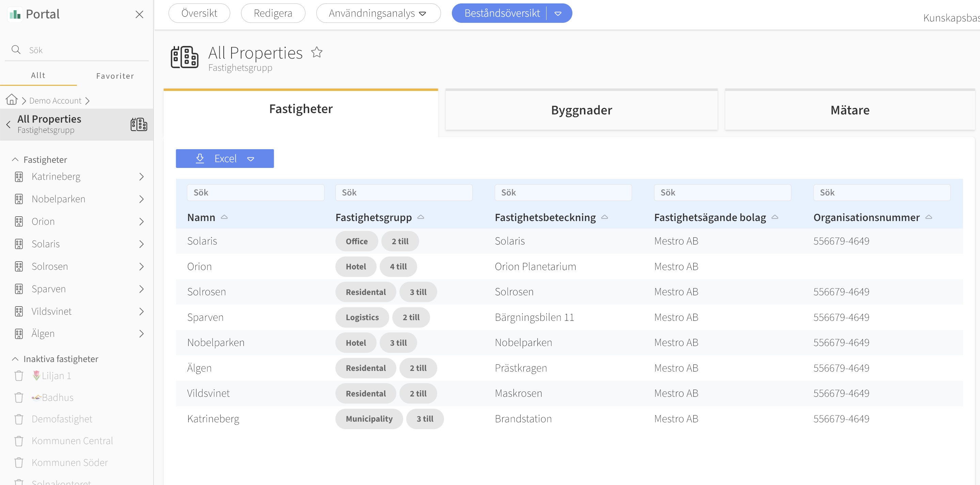Image resolution: width=980 pixels, height=485 pixels.
Task: Sort by Fastighetsgrupp column arrow
Action: 421,217
